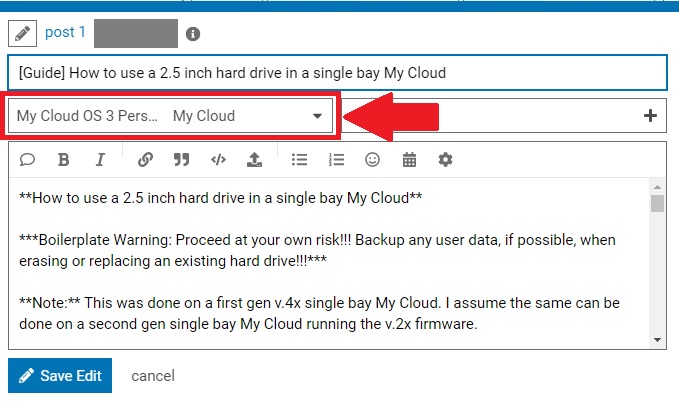Click the scrollbar thumb in the editor
Image resolution: width=679 pixels, height=401 pixels.
point(657,203)
